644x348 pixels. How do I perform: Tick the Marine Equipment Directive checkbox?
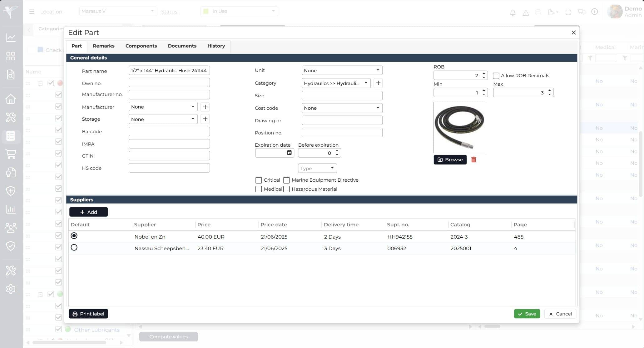coord(286,180)
